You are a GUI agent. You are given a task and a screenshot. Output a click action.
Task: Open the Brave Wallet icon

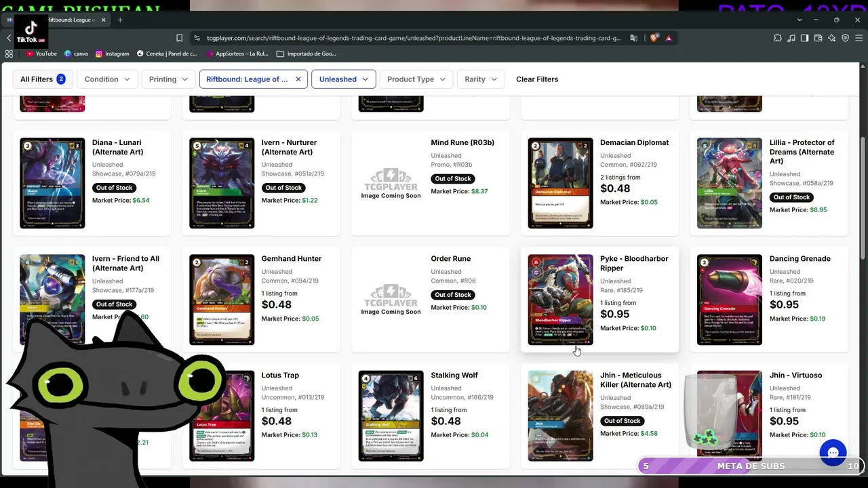coord(818,38)
